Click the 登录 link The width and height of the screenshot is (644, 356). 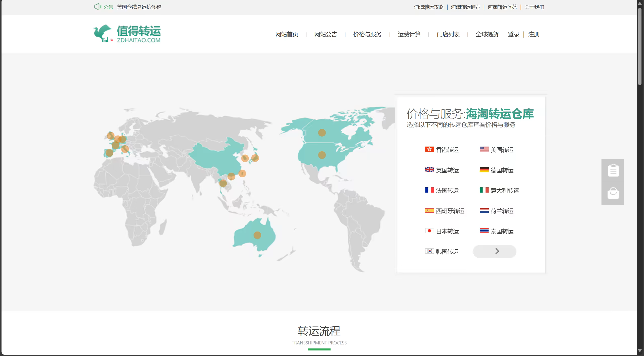point(513,34)
